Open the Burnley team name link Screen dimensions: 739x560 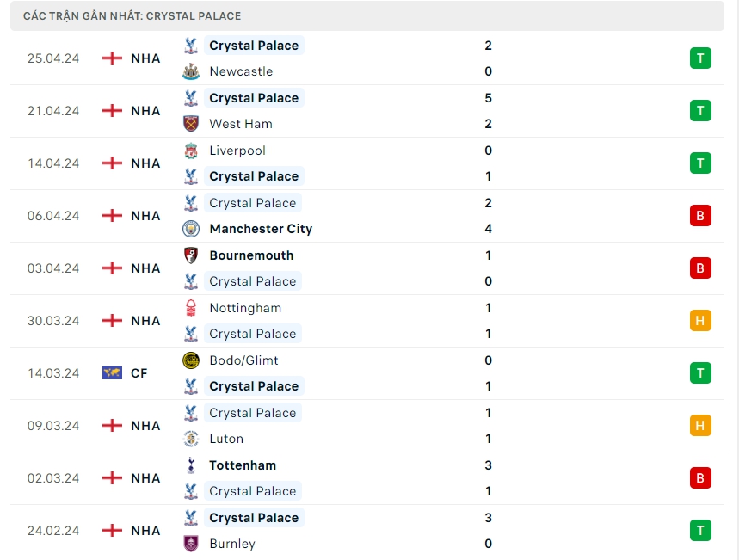pyautogui.click(x=232, y=544)
